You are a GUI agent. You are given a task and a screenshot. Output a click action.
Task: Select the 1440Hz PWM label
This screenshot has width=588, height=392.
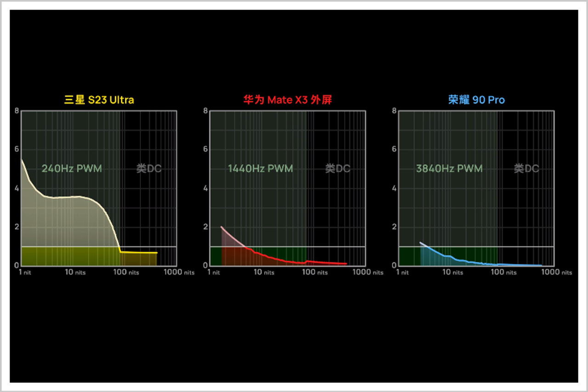tap(260, 169)
